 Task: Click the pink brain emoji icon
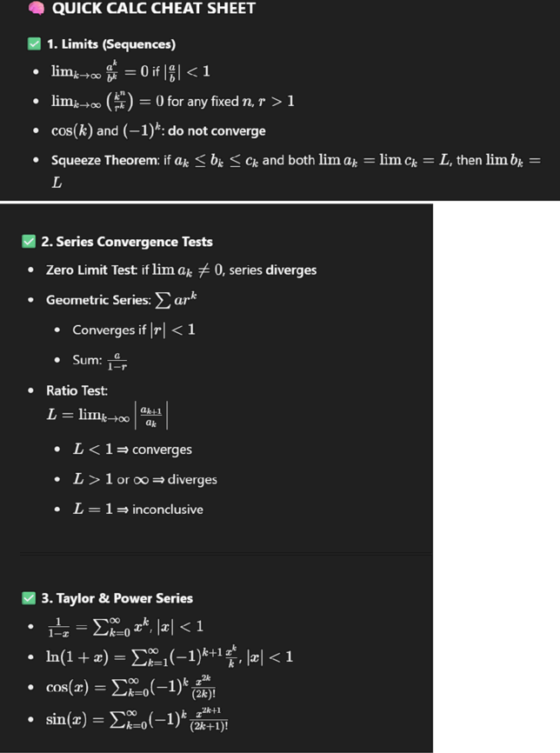(36, 8)
